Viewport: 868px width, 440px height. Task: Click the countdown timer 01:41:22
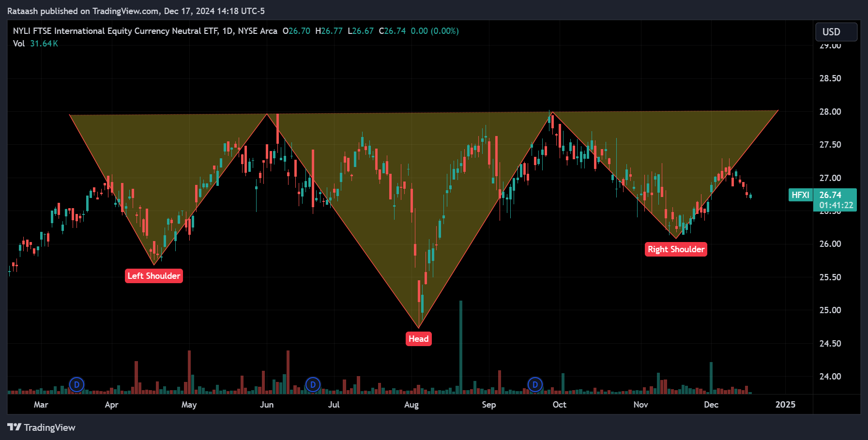click(x=836, y=205)
